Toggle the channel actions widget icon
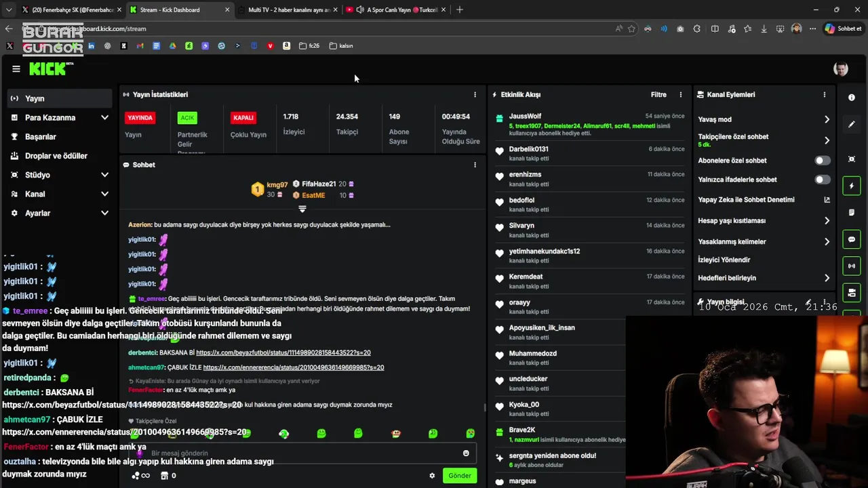 pos(852,293)
